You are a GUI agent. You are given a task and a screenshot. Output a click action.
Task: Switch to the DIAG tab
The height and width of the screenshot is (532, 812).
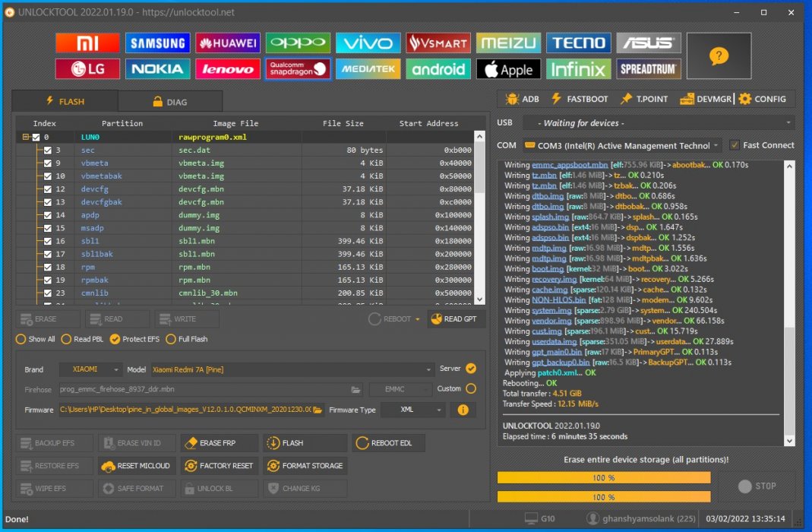[x=170, y=102]
